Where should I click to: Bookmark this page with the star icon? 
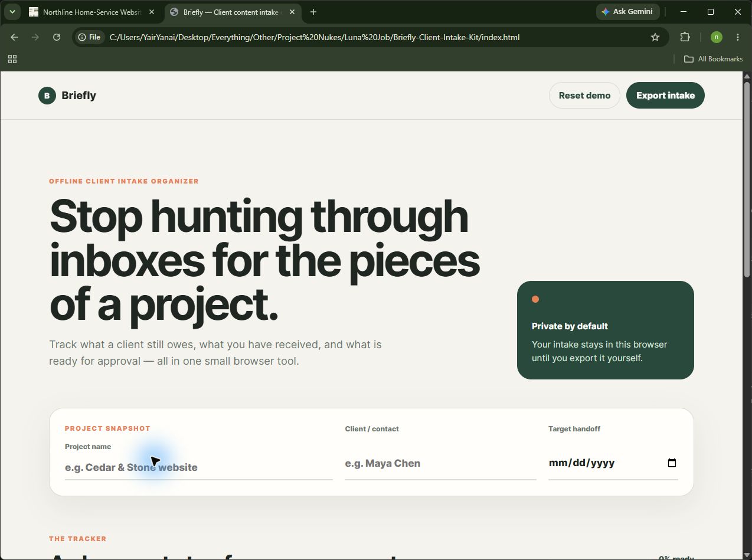point(655,37)
